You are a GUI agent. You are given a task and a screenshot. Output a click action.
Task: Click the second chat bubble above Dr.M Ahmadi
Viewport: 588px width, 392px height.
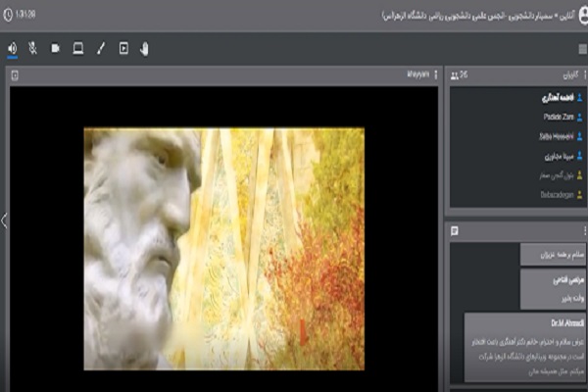(553, 289)
